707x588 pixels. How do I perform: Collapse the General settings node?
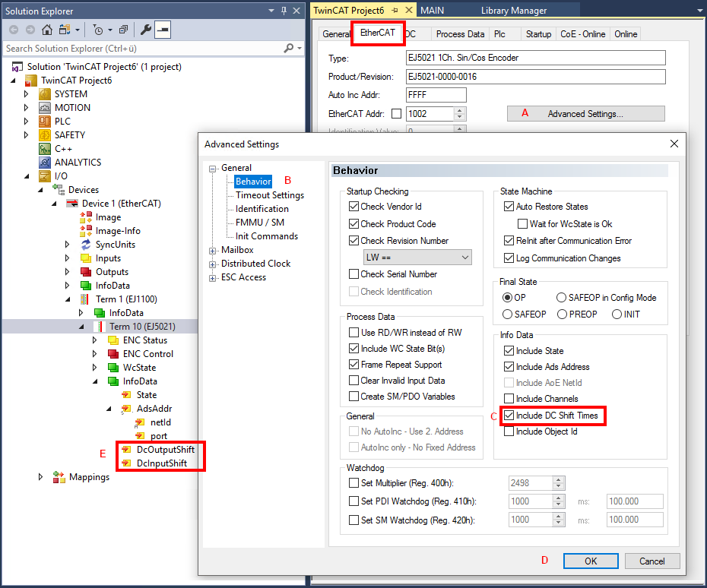pos(212,169)
